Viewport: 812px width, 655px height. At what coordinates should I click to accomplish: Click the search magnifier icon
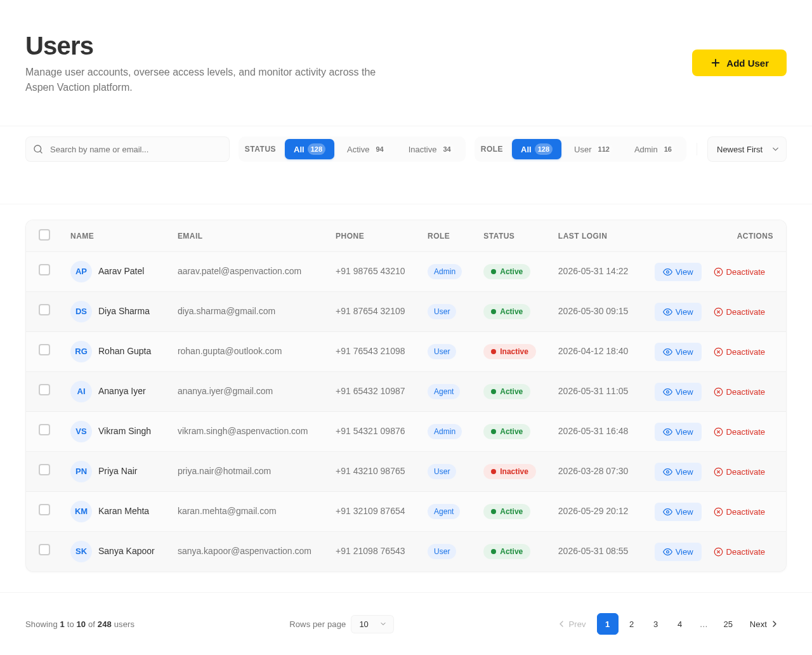(38, 149)
